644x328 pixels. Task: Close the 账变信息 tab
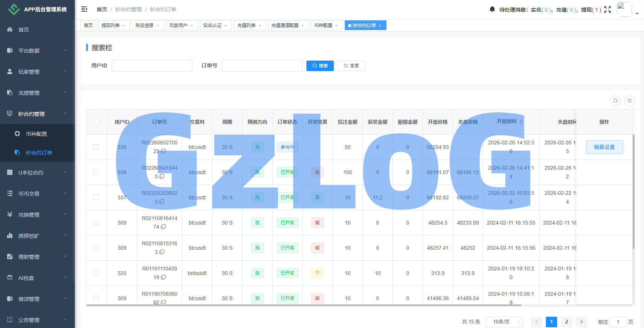pos(158,26)
